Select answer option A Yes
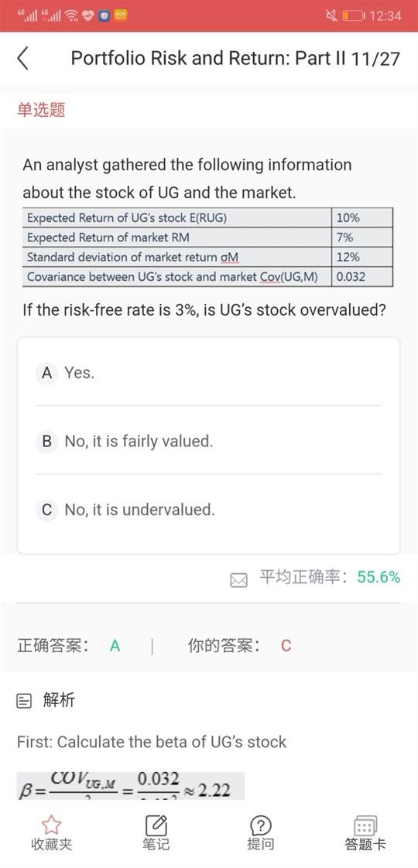Screen dimensions: 418x868 coord(208,373)
